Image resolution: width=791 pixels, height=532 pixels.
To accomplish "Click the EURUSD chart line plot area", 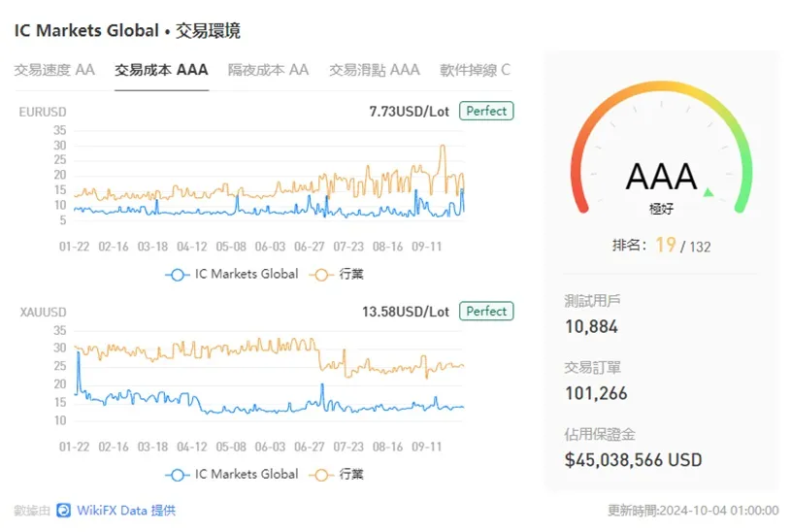I will [269, 176].
